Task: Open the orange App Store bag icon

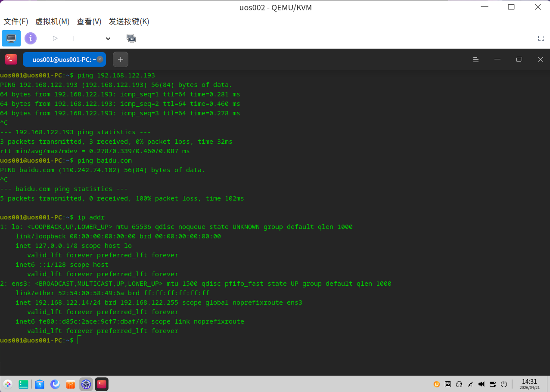Action: point(71,384)
